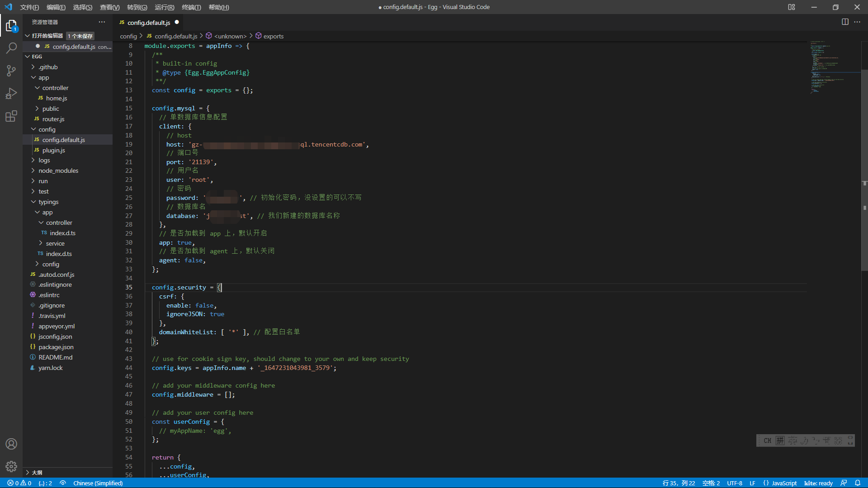Click the README.md info icon
The image size is (868, 488).
[33, 357]
